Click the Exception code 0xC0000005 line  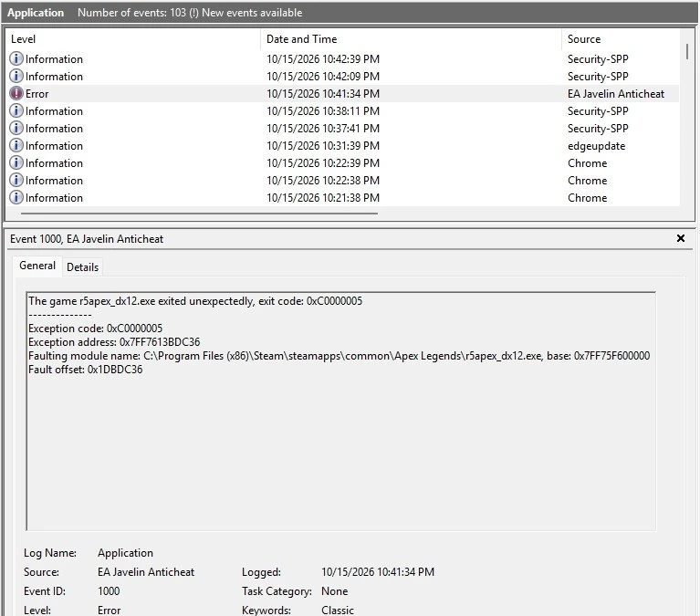coord(95,329)
